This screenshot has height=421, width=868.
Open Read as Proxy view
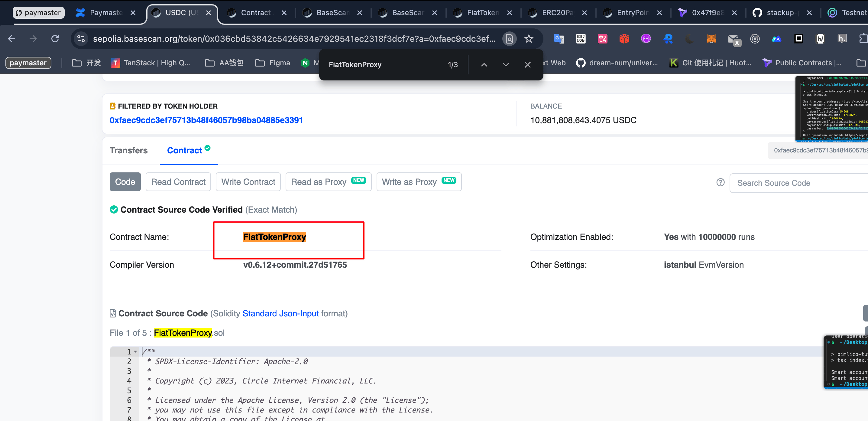click(x=329, y=182)
